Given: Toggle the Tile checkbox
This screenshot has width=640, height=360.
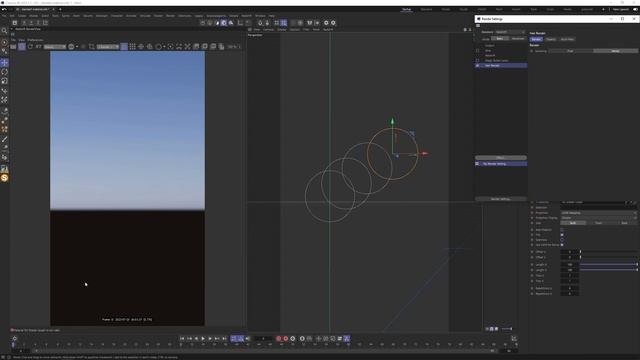Looking at the screenshot, I should pos(562,235).
